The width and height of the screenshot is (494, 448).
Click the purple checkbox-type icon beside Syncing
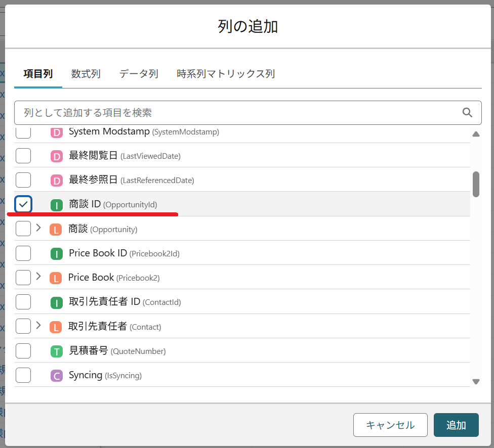(57, 376)
